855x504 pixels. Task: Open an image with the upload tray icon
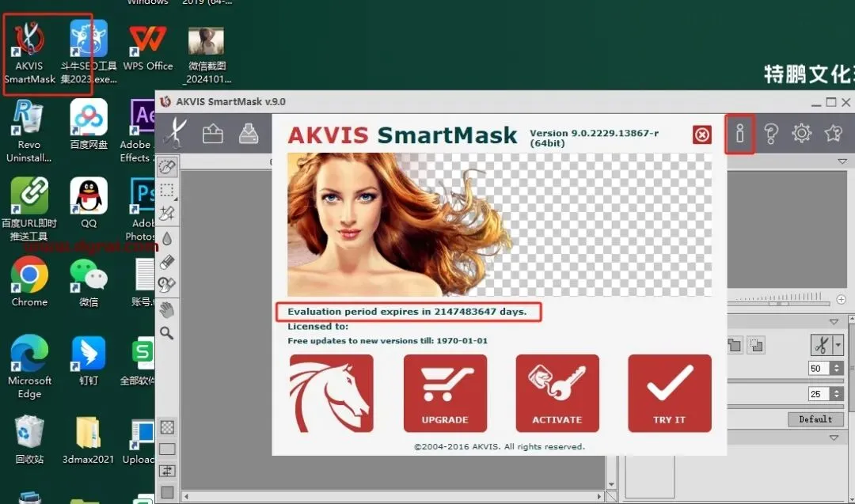point(213,134)
